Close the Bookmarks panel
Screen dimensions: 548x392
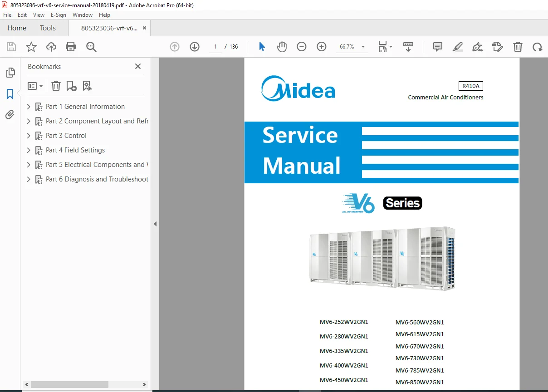pos(138,66)
